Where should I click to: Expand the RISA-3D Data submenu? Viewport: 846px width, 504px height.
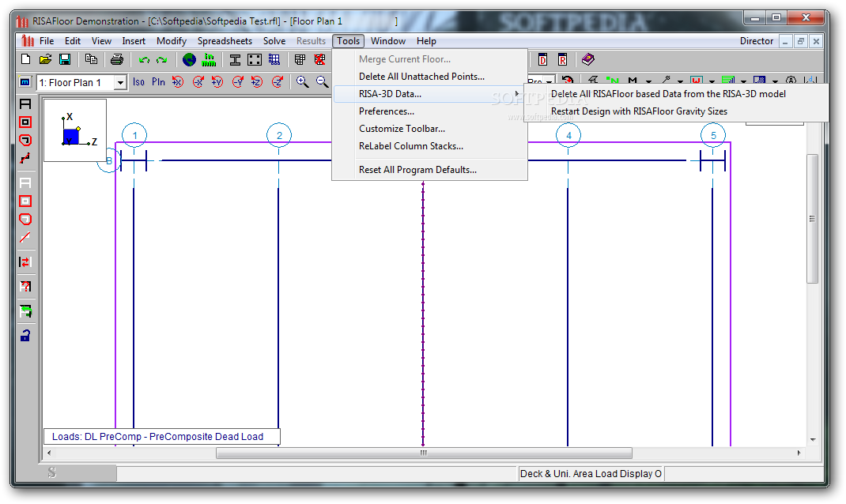point(429,94)
